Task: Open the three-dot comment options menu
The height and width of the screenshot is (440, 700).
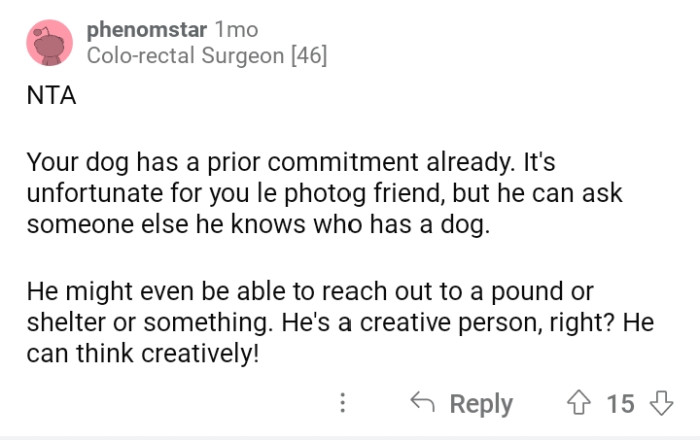Action: [x=343, y=403]
